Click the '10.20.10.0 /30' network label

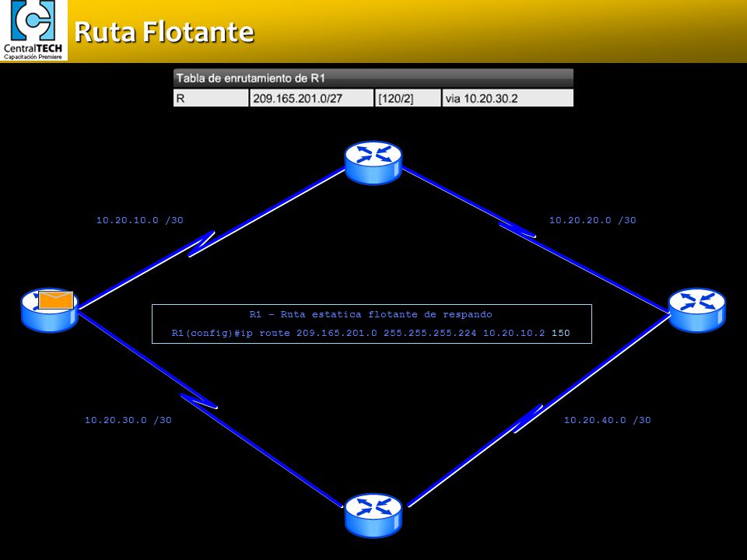(139, 220)
